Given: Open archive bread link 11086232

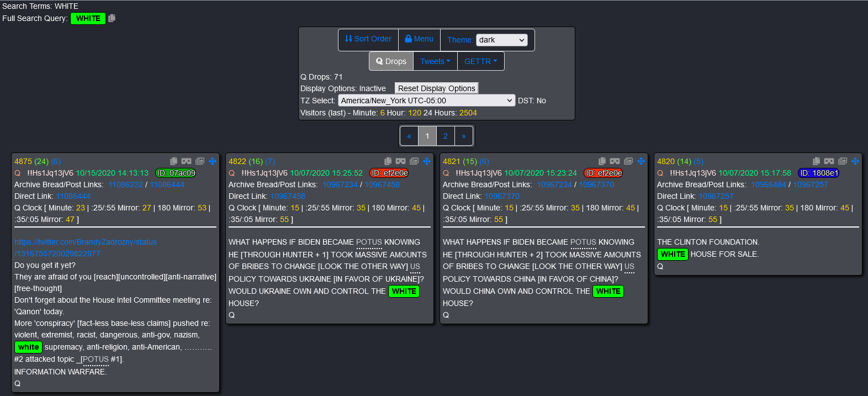Looking at the screenshot, I should (x=126, y=184).
